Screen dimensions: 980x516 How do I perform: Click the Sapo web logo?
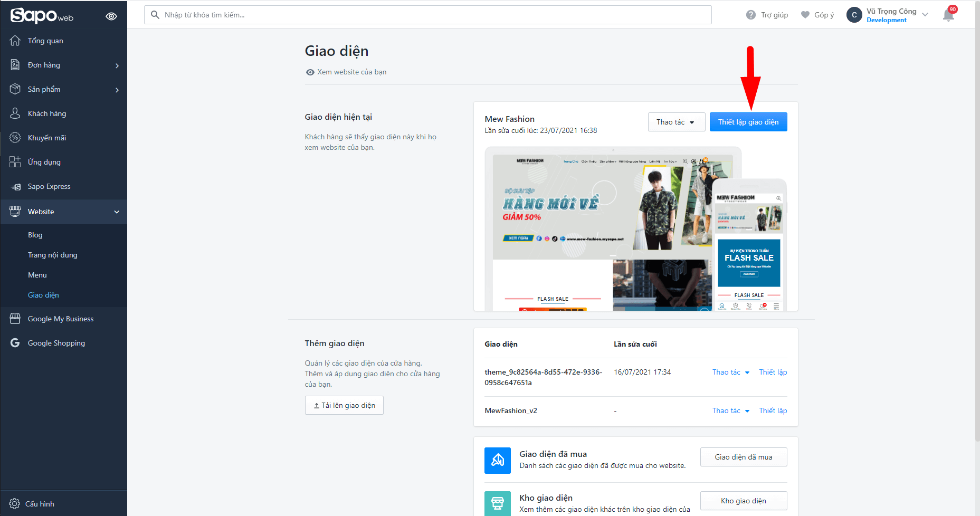point(42,15)
